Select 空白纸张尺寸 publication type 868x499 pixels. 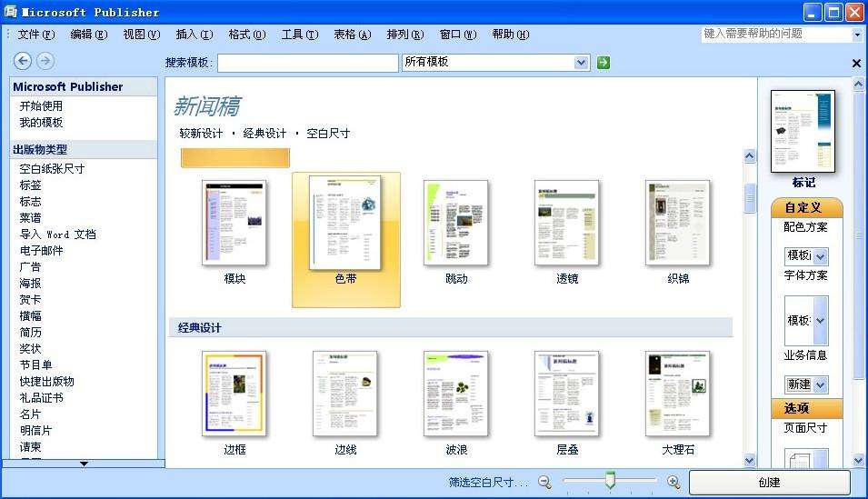[52, 169]
